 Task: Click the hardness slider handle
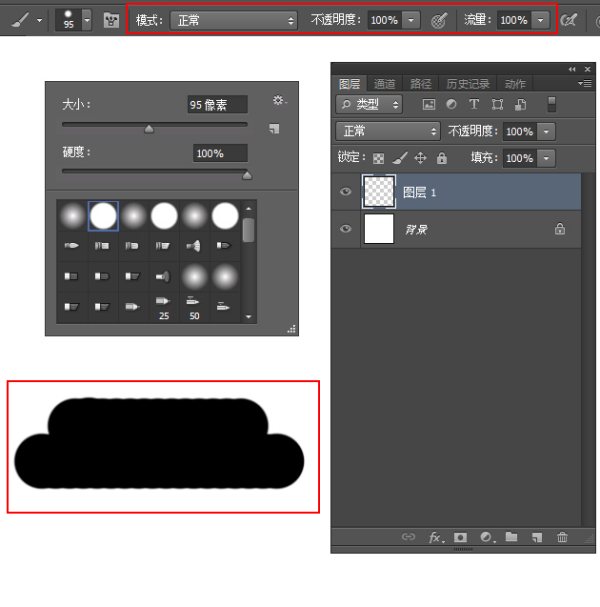(x=247, y=175)
